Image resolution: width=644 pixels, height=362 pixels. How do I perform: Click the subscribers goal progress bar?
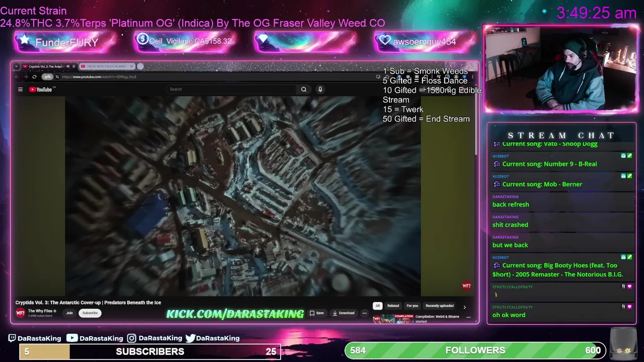point(150,351)
